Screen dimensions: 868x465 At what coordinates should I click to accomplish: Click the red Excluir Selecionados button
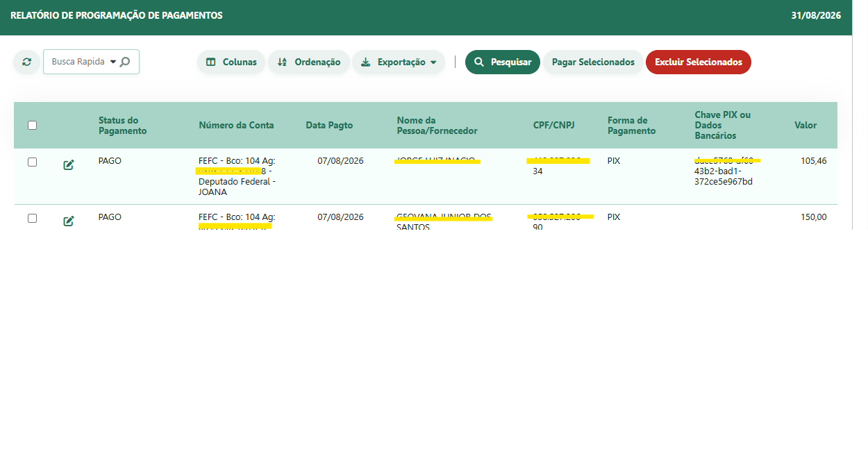click(x=699, y=62)
